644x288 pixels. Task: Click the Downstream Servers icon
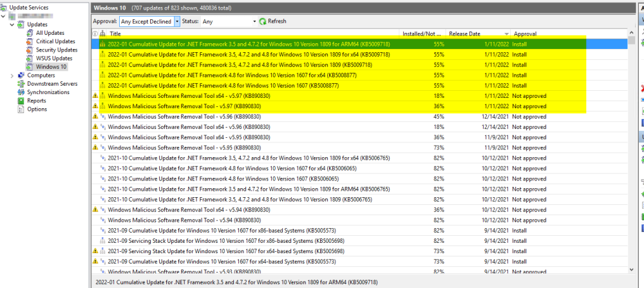tap(21, 84)
